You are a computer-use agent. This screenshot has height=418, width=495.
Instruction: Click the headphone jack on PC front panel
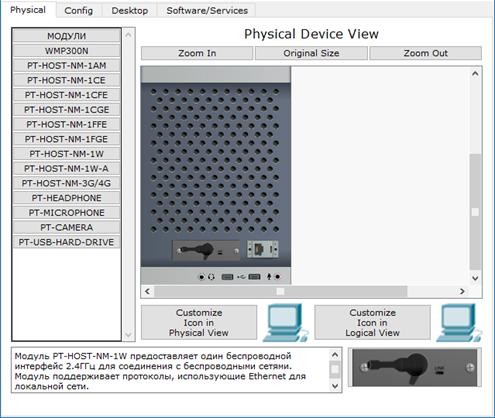202,277
